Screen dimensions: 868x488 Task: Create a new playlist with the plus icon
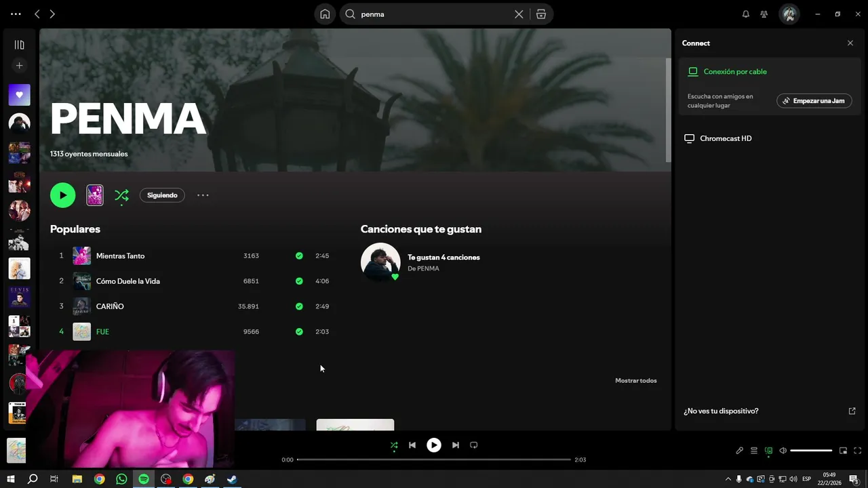click(x=19, y=66)
